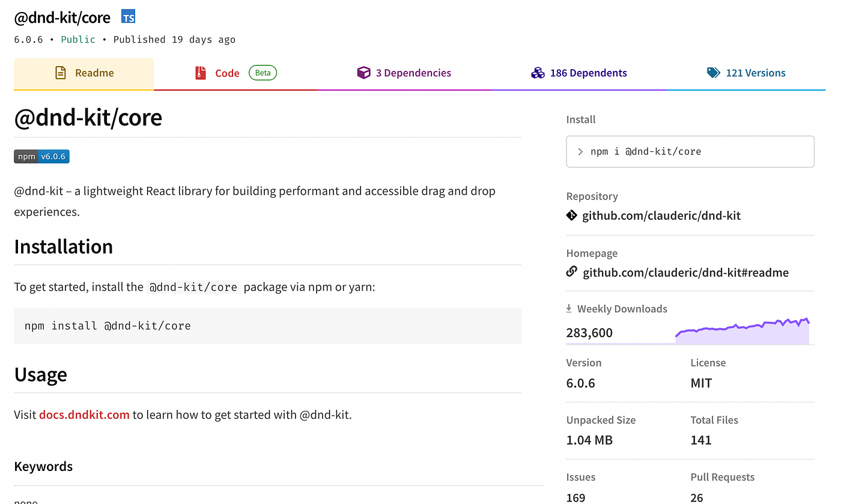Open the Readme tab
Image resolution: width=841 pixels, height=504 pixels.
pyautogui.click(x=83, y=73)
